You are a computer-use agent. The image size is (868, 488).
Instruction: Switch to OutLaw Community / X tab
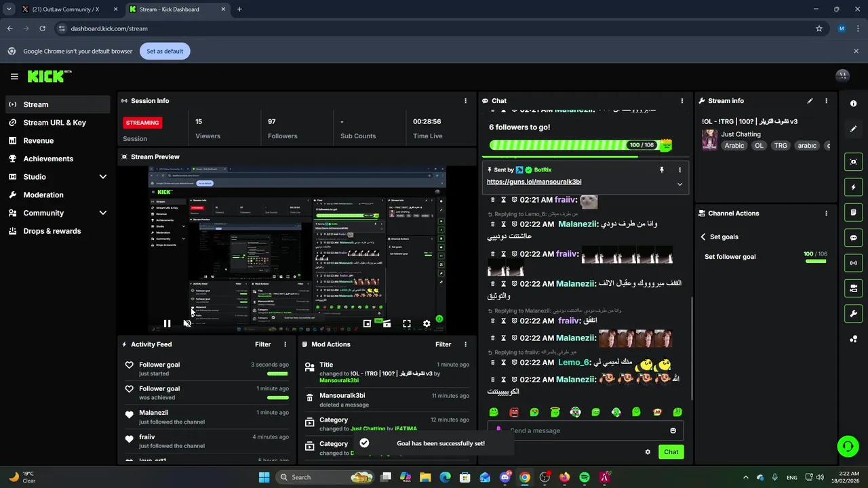pos(68,9)
